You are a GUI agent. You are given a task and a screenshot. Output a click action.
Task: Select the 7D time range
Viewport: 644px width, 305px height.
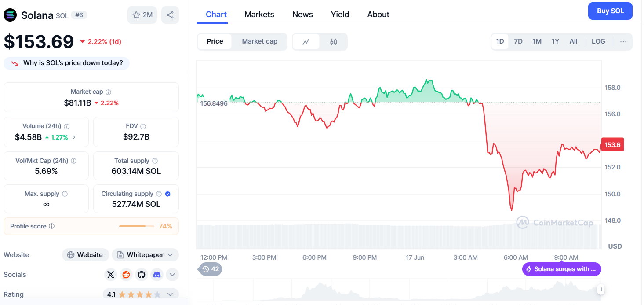[x=518, y=41]
